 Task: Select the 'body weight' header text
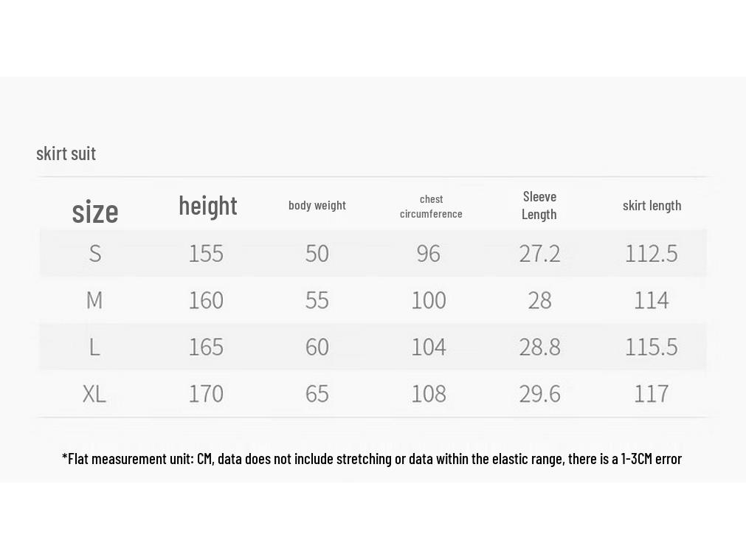tap(317, 206)
